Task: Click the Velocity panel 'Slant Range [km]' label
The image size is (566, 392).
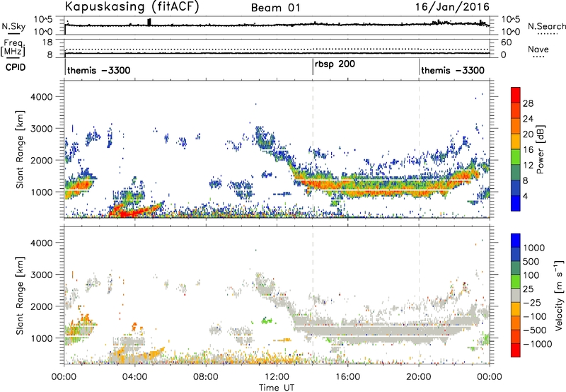Action: [20, 296]
